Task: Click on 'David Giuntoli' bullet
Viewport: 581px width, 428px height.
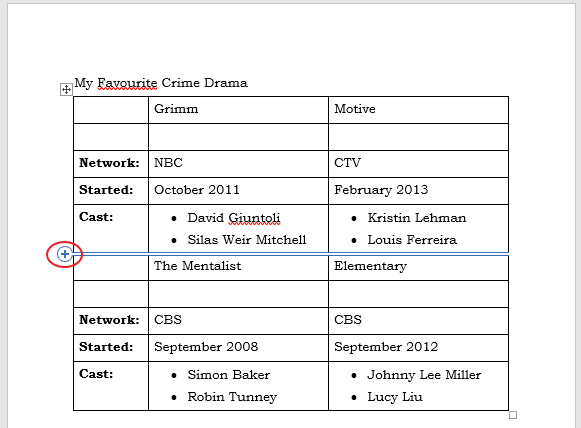Action: (x=234, y=218)
